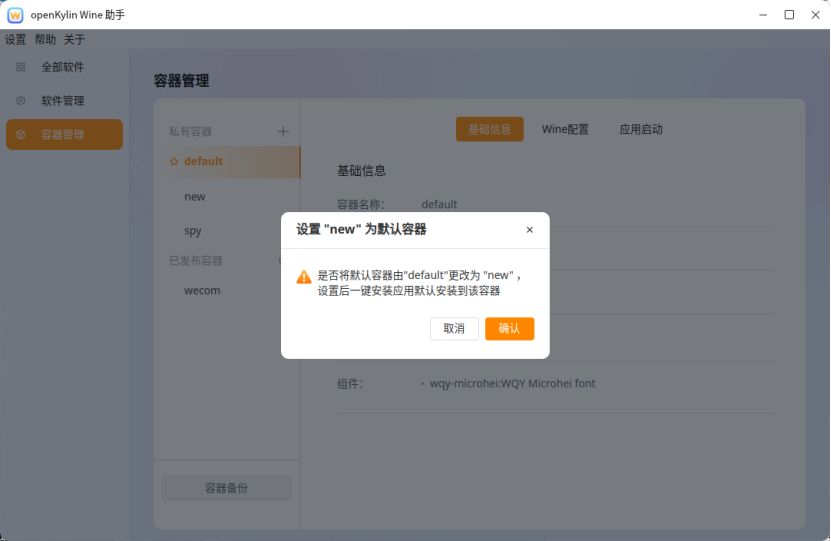Image resolution: width=831 pixels, height=541 pixels.
Task: Click the 软件管理 gear icon in the sidebar
Action: click(x=21, y=101)
